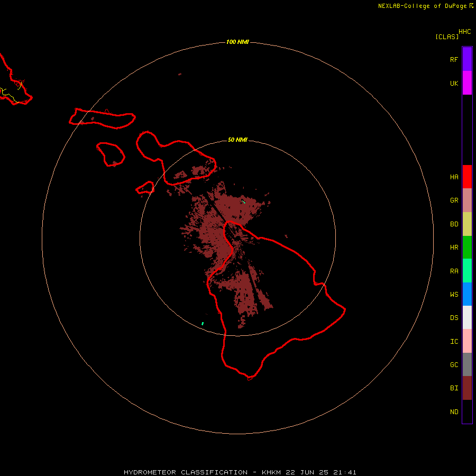Image resolution: width=476 pixels, height=476 pixels.
Task: Click the HR legend label
Action: (454, 248)
